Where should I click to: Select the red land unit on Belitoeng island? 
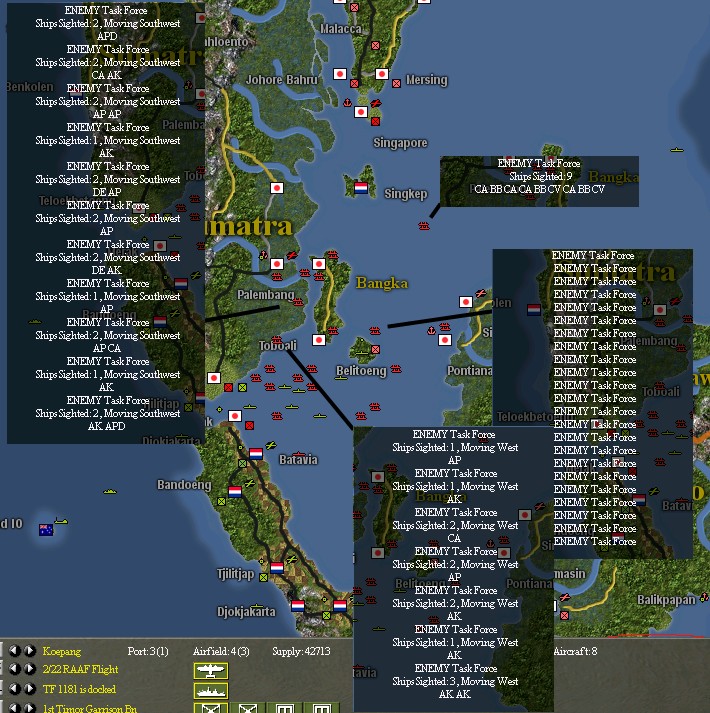tap(375, 349)
